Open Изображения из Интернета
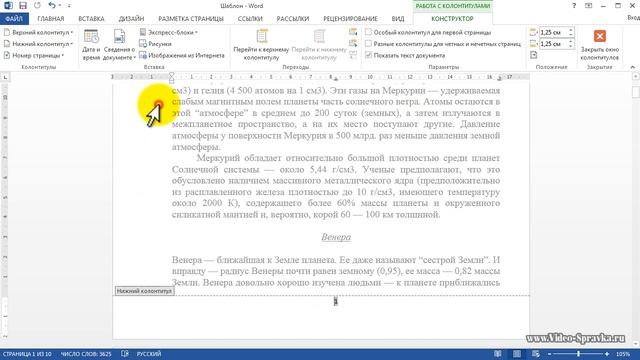This screenshot has height=360, width=640. click(182, 55)
